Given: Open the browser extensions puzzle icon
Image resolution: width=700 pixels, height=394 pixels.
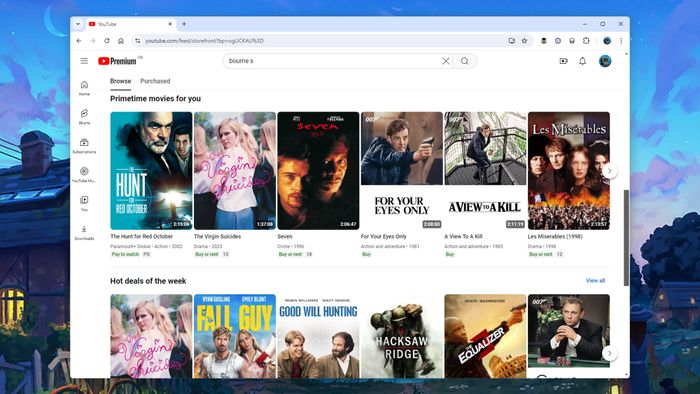Looking at the screenshot, I should point(586,41).
